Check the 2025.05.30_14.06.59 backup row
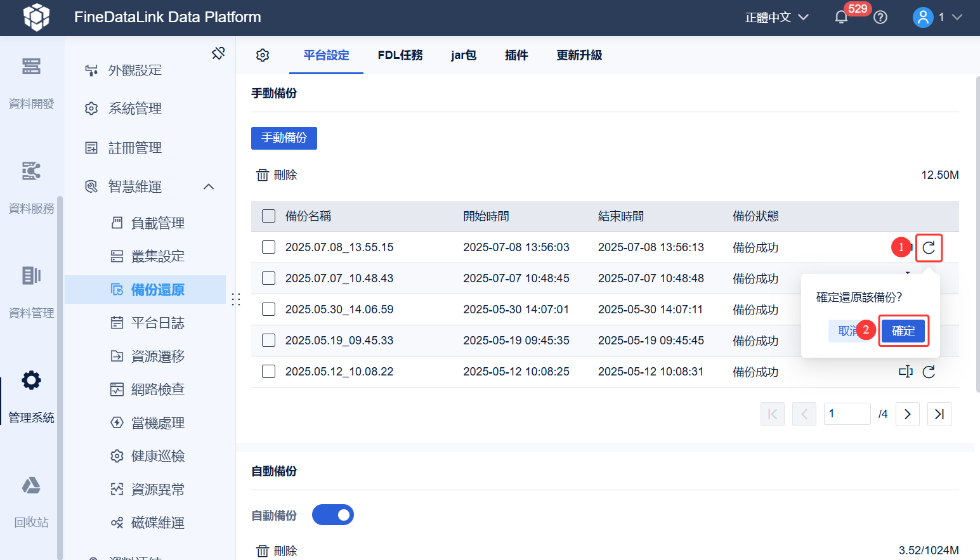 (x=269, y=309)
